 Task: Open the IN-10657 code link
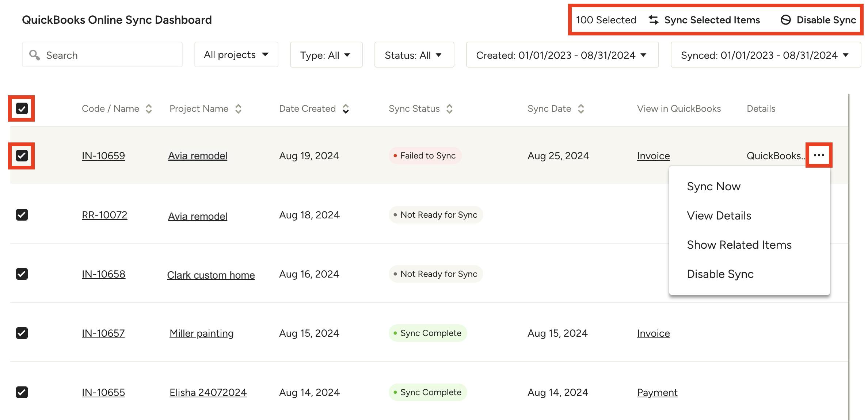[x=103, y=333]
